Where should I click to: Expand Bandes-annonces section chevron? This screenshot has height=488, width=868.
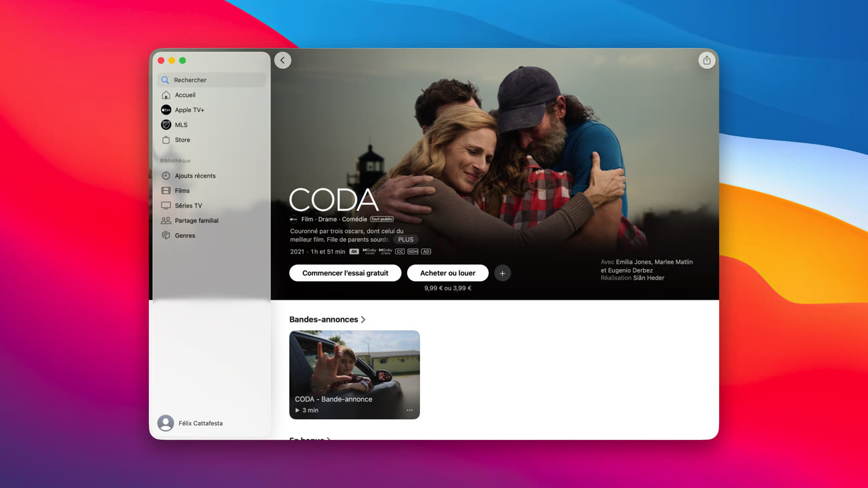point(363,320)
